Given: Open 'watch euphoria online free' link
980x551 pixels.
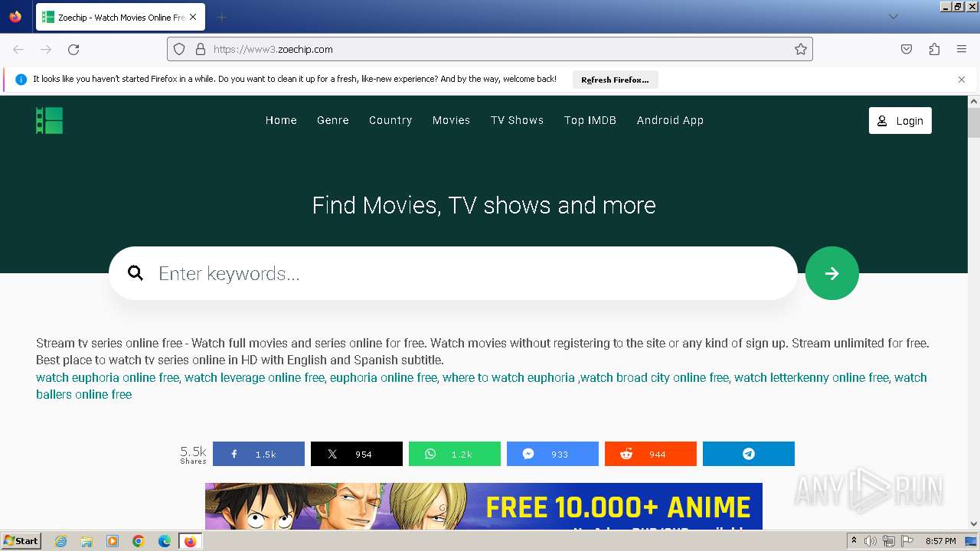Looking at the screenshot, I should pyautogui.click(x=107, y=377).
